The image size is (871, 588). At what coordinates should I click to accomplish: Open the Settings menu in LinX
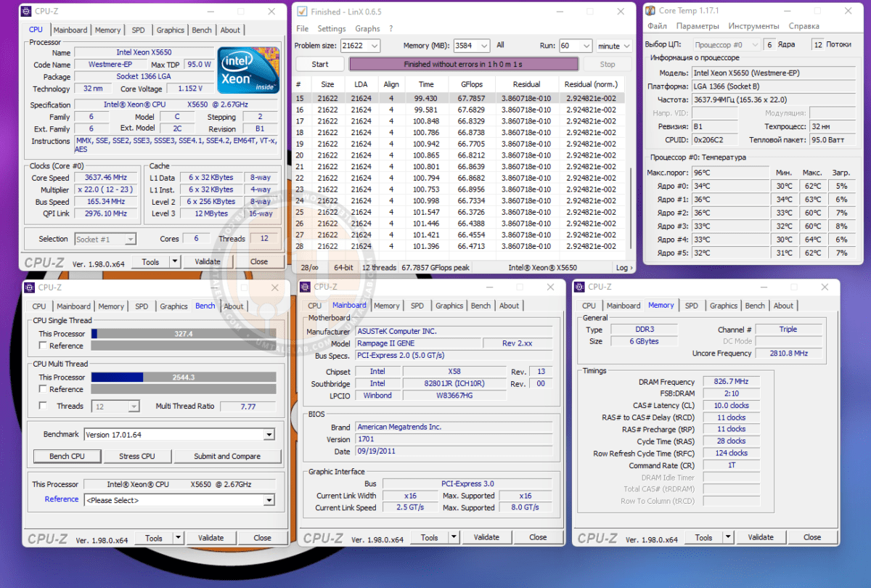(332, 29)
